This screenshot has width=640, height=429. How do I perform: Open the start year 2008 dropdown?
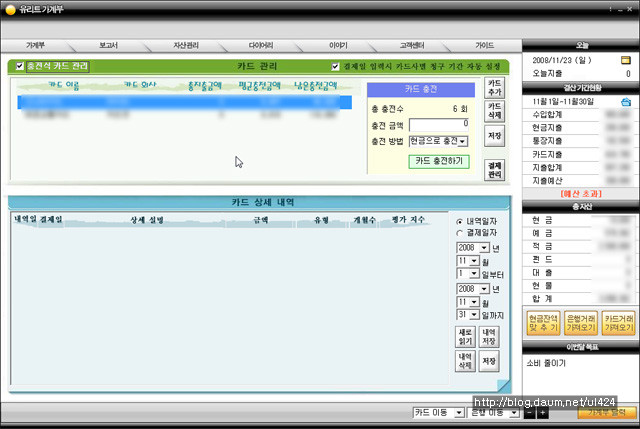click(484, 248)
